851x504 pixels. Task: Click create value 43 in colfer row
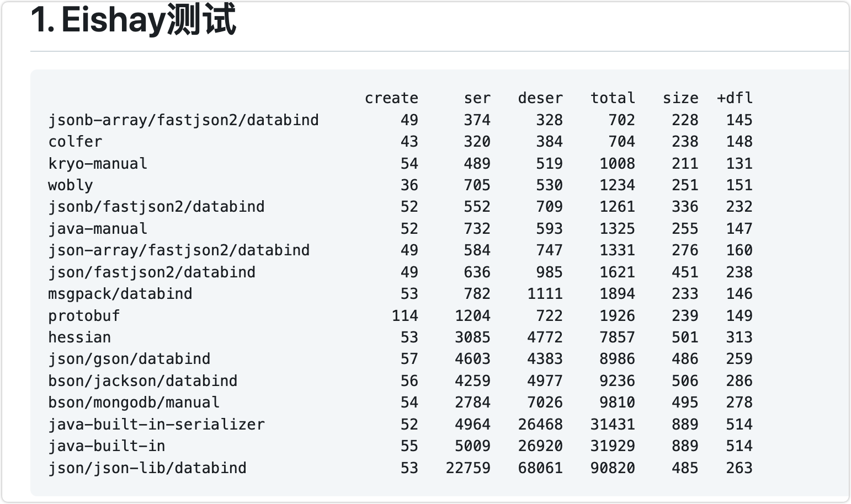tap(409, 142)
